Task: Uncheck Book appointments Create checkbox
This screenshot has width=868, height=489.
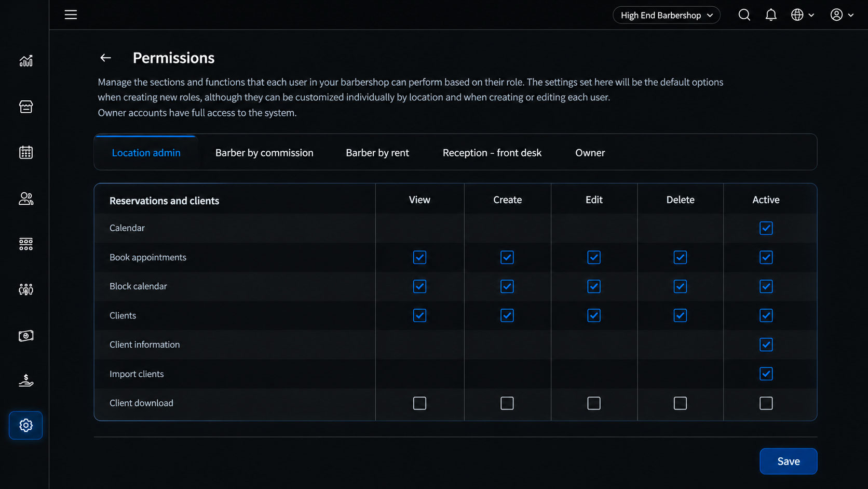Action: coord(507,257)
